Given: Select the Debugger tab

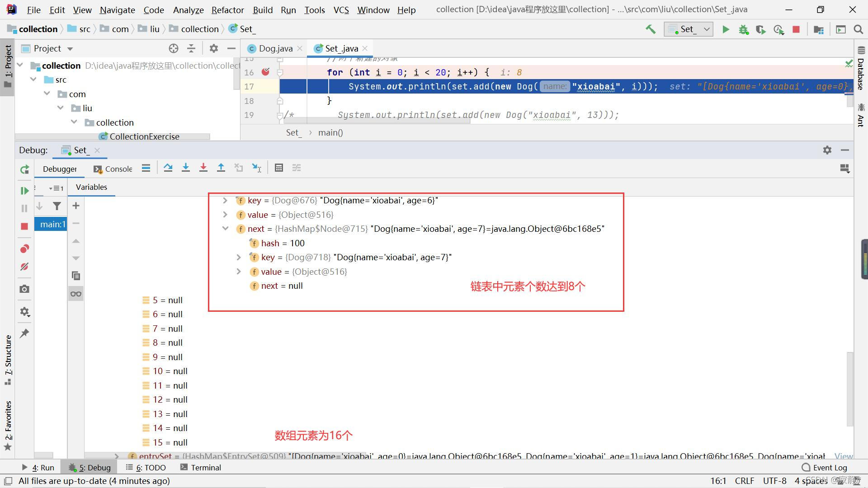Looking at the screenshot, I should (x=60, y=169).
